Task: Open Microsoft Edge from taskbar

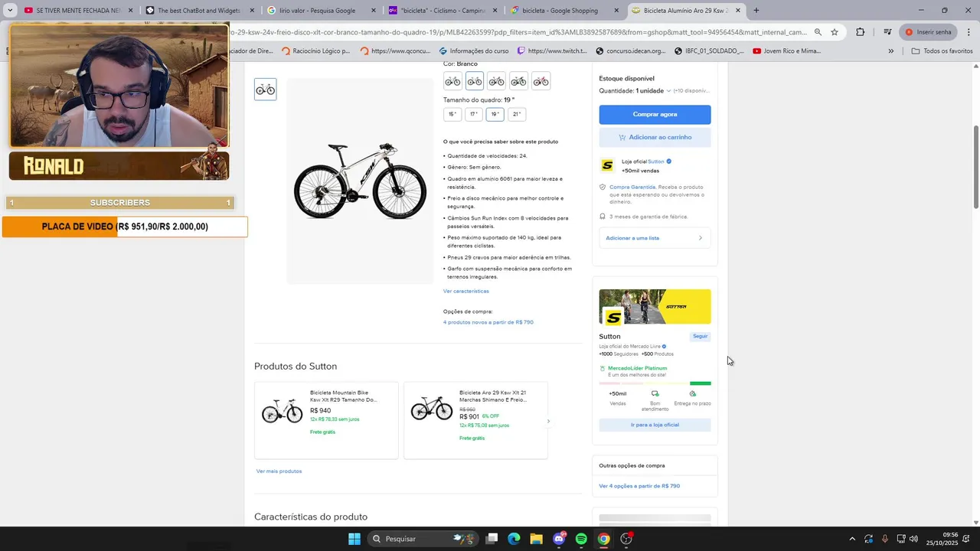Action: click(514, 539)
